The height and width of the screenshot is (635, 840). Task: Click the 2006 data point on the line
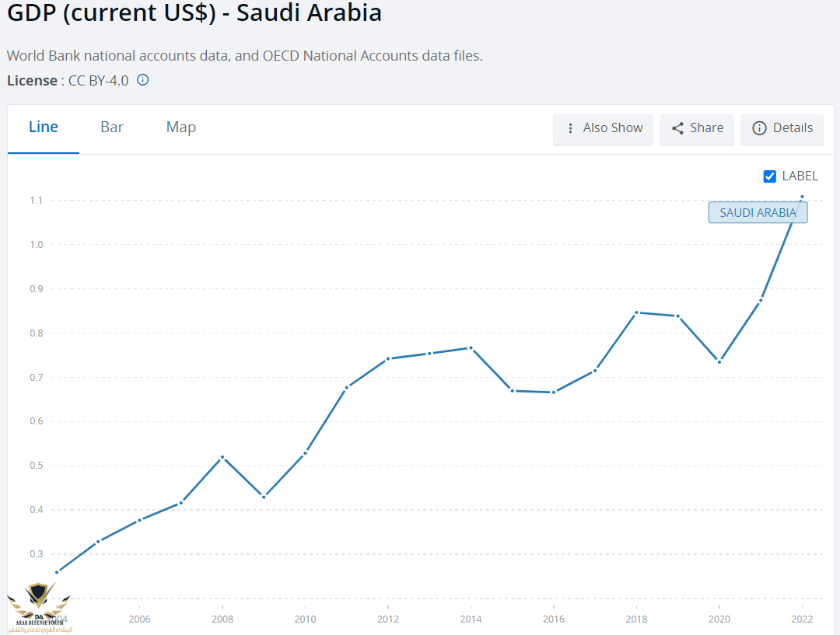point(139,519)
